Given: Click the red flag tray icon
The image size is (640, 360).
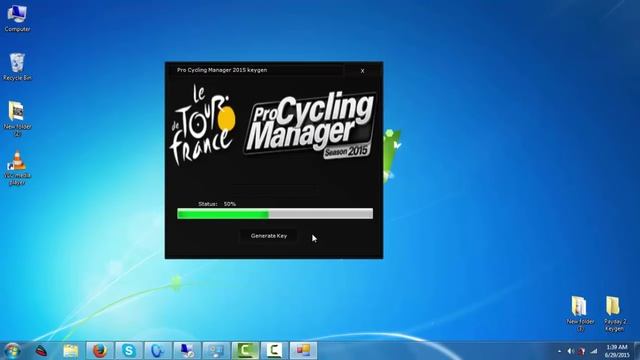Looking at the screenshot, I should [x=582, y=351].
